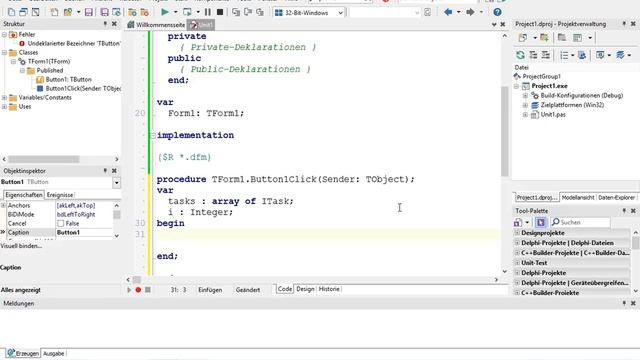The image size is (640, 360).
Task: Click the Trace into debugging icon
Action: click(236, 12)
